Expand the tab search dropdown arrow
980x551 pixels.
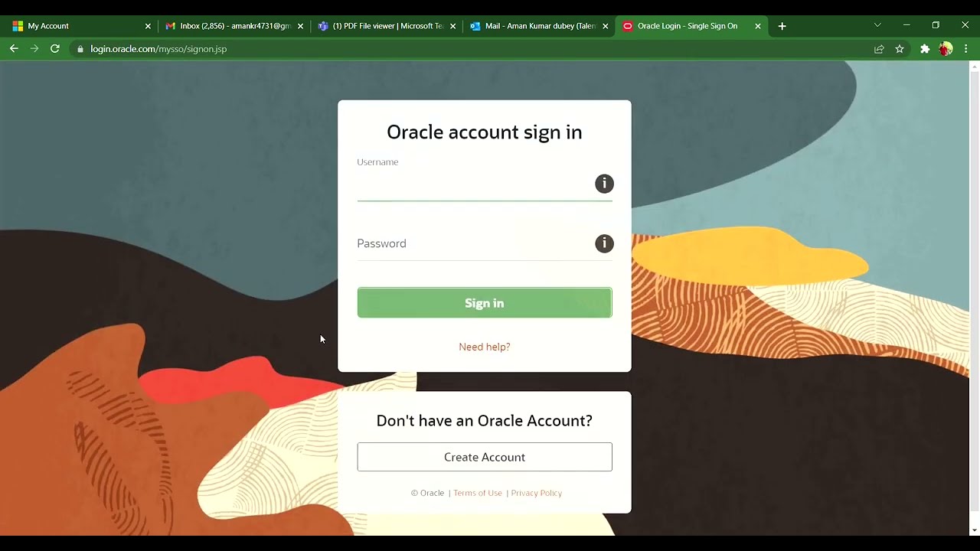[877, 25]
